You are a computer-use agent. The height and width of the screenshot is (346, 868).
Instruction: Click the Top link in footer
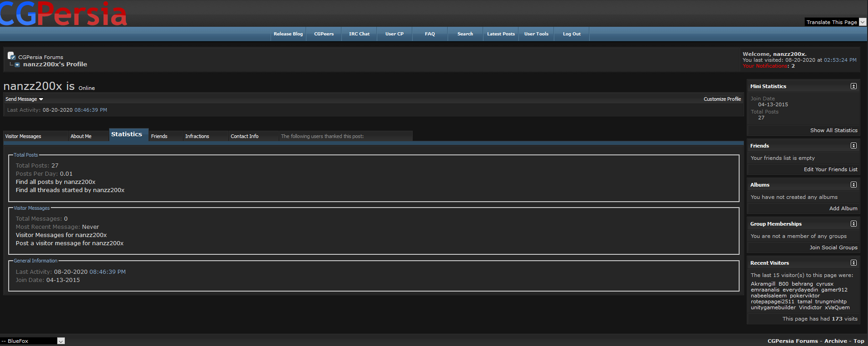point(858,341)
